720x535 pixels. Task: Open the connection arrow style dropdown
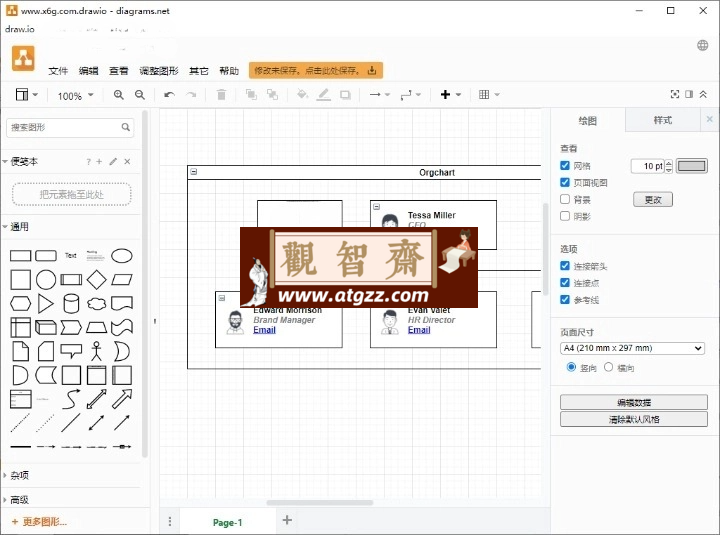[x=380, y=95]
